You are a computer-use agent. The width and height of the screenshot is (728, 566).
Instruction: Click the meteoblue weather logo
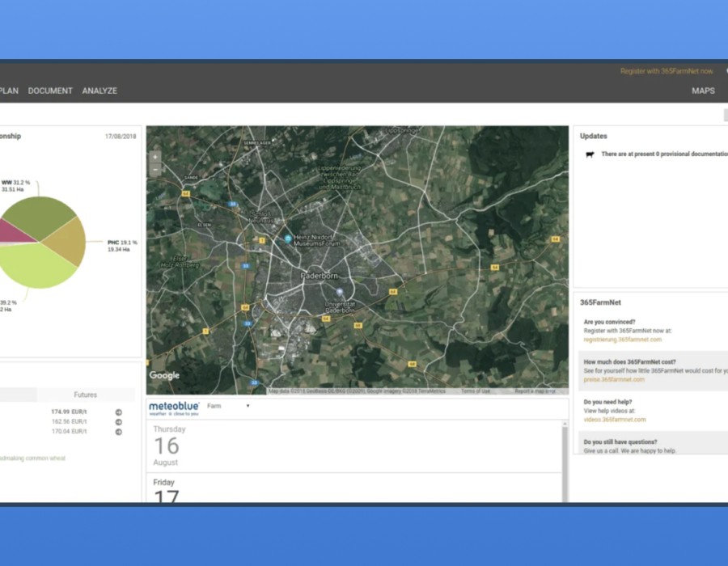coord(173,408)
